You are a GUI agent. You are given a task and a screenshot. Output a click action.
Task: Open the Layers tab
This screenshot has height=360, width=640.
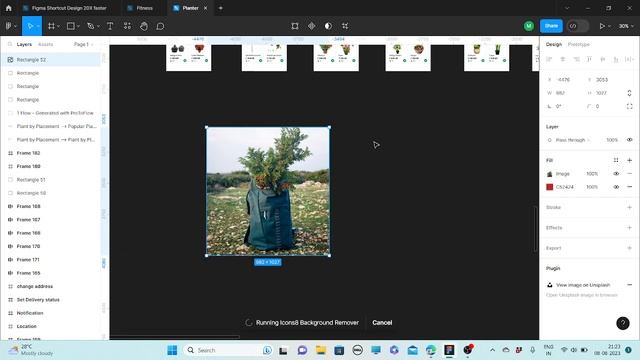coord(24,44)
